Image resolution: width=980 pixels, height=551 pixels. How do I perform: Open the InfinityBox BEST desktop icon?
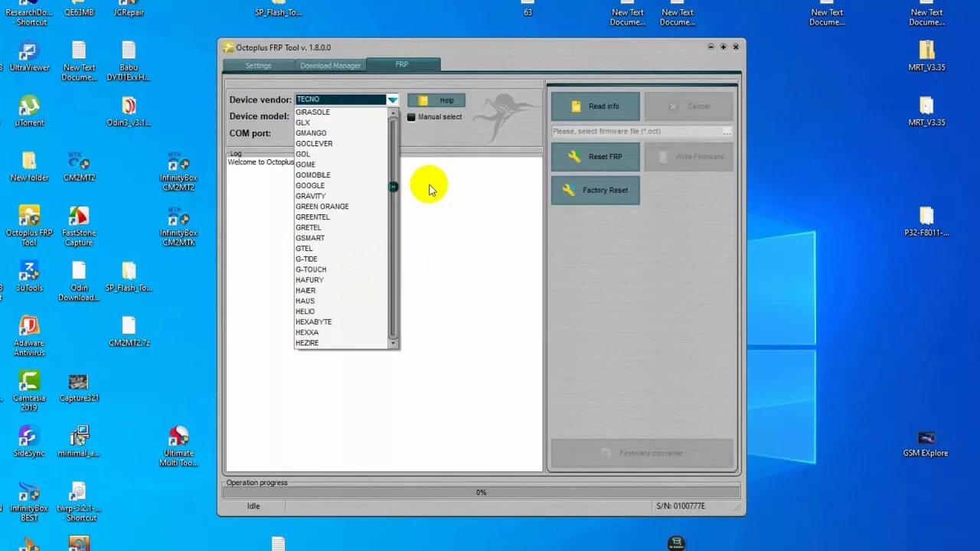click(29, 501)
